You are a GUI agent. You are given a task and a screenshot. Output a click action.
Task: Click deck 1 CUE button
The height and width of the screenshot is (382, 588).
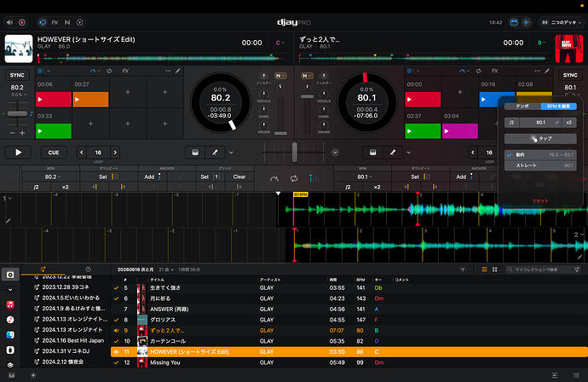54,153
